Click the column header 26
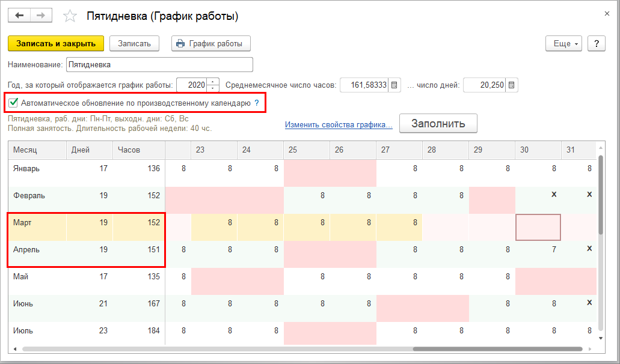This screenshot has width=620, height=364. pyautogui.click(x=353, y=150)
